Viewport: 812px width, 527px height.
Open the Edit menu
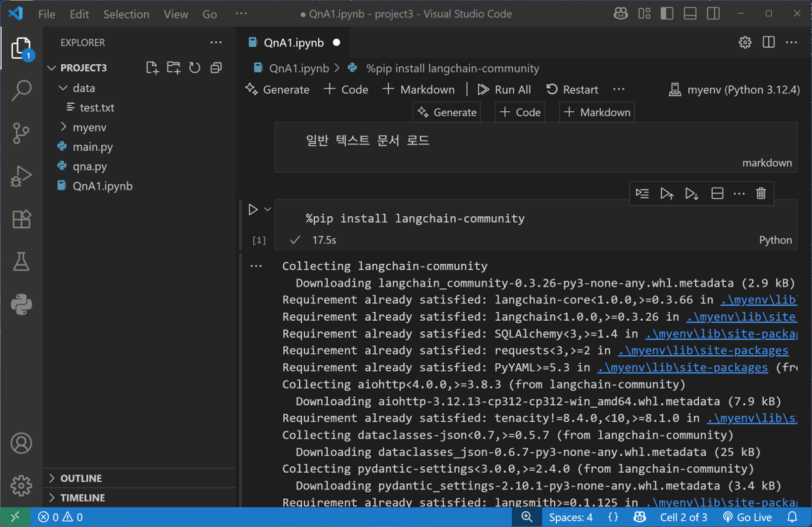[x=79, y=14]
